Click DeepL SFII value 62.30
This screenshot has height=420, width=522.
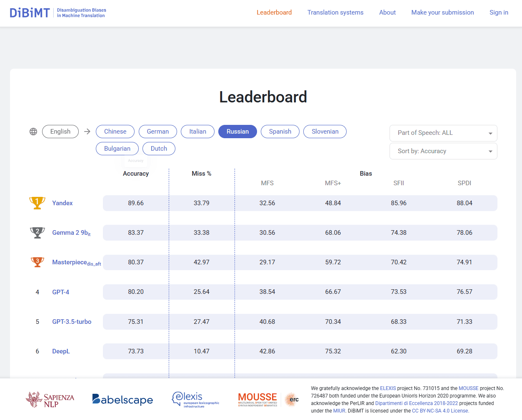tap(399, 351)
